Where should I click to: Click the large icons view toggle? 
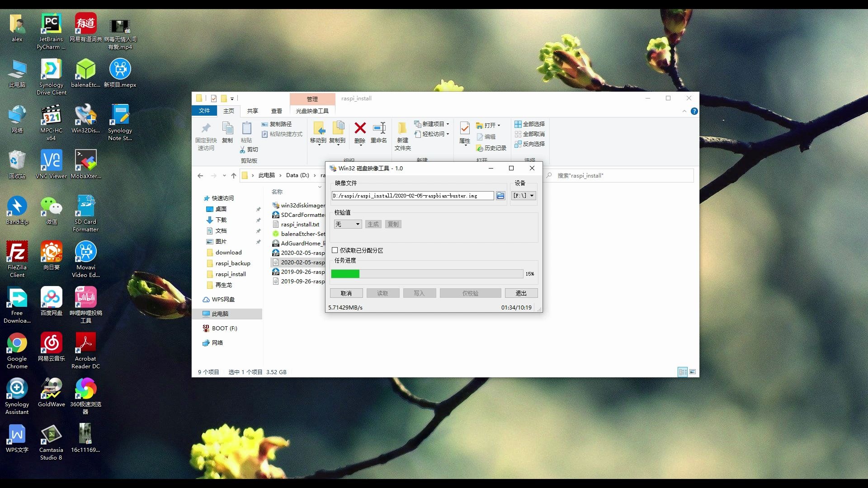(693, 372)
